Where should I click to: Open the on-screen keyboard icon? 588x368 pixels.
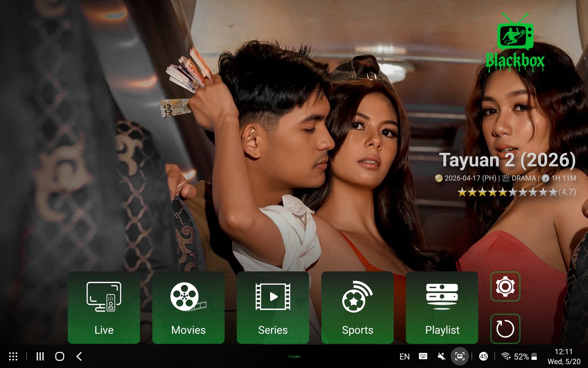tap(423, 356)
